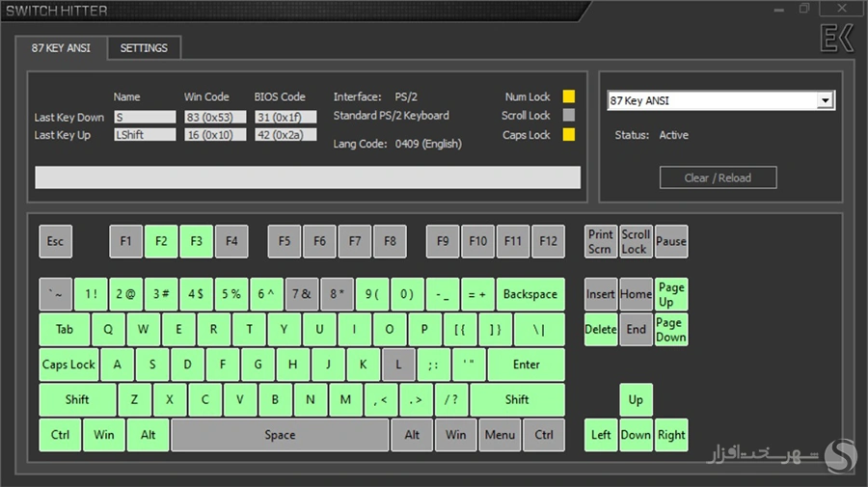
Task: Toggle the Num Lock indicator
Action: (x=569, y=96)
